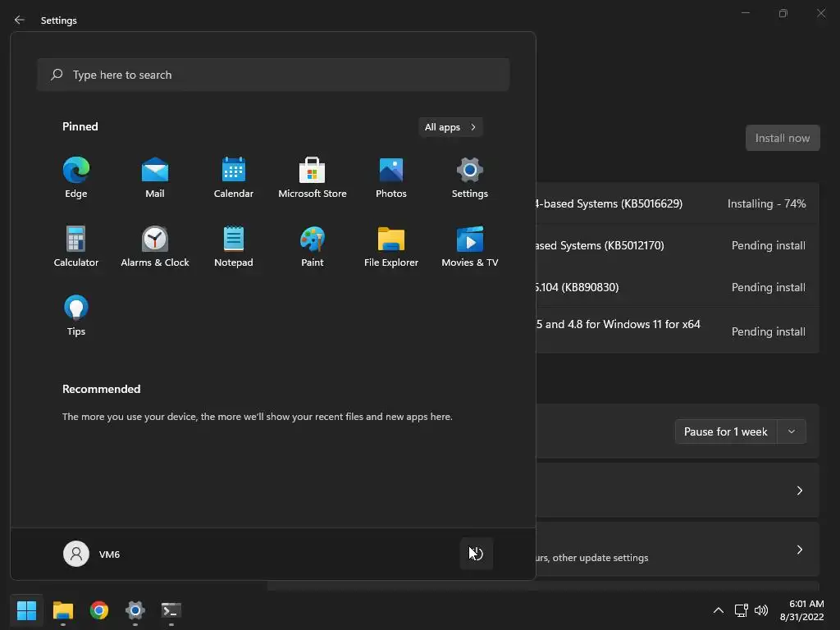
Task: Click the Type here to search box
Action: 273,75
